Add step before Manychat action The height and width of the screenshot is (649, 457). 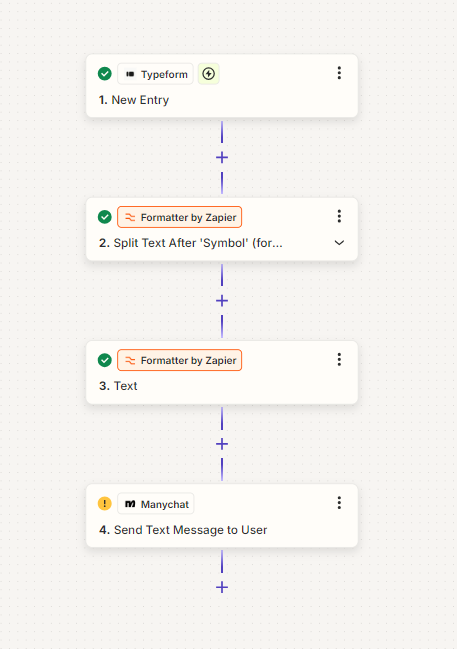click(222, 444)
